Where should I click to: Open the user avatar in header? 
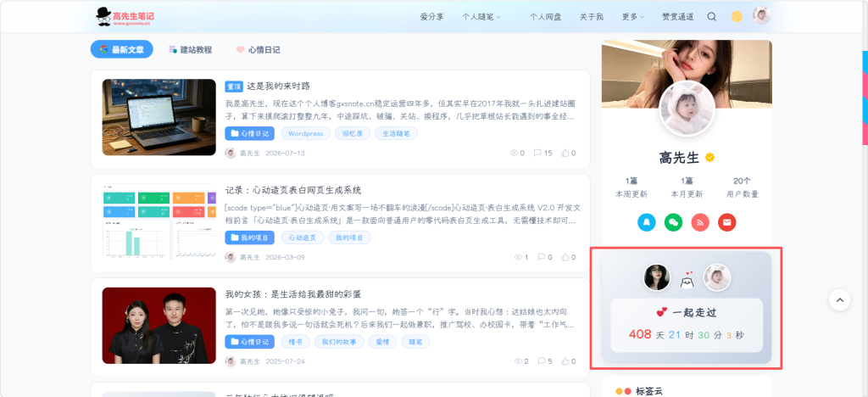pos(761,15)
